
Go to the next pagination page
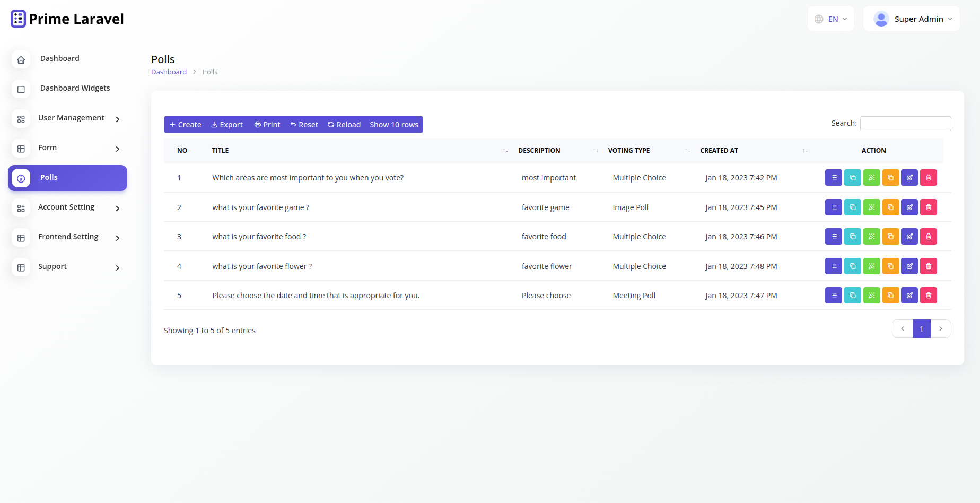941,329
